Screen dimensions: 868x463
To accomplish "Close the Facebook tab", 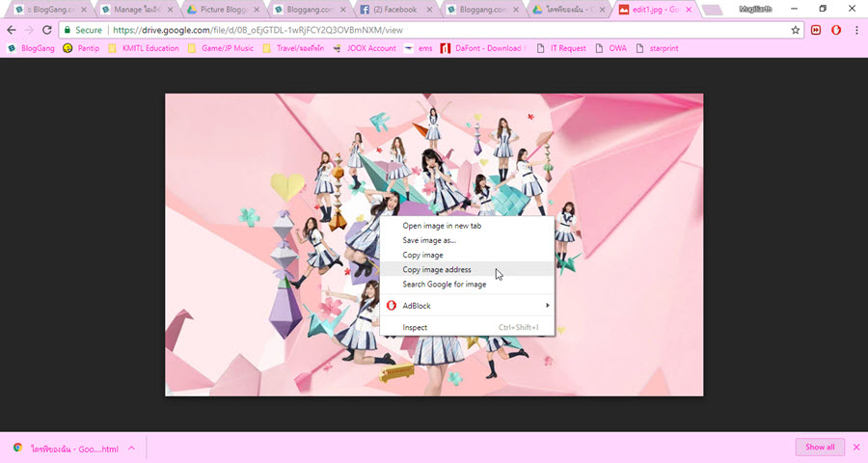I will 429,10.
